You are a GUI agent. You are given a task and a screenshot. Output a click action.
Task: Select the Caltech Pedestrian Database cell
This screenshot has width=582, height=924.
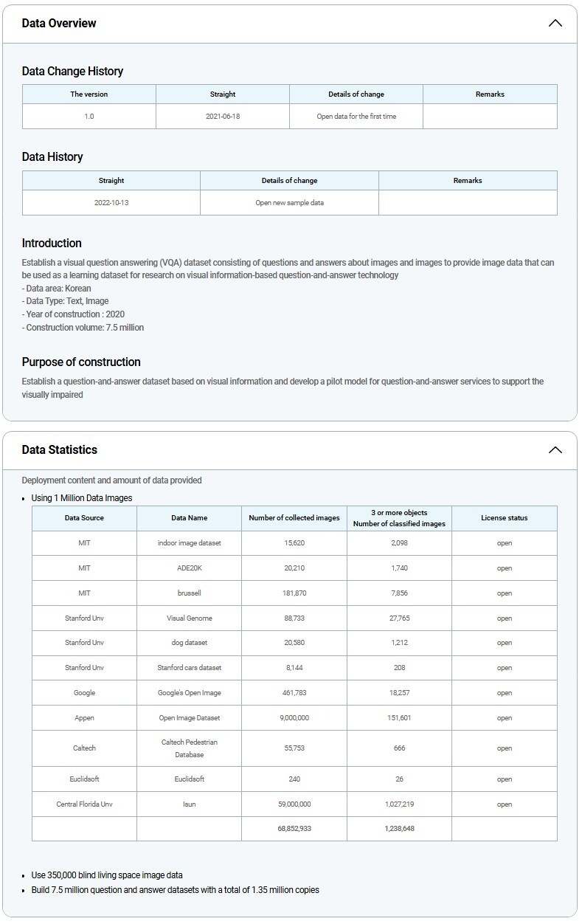[x=189, y=748]
